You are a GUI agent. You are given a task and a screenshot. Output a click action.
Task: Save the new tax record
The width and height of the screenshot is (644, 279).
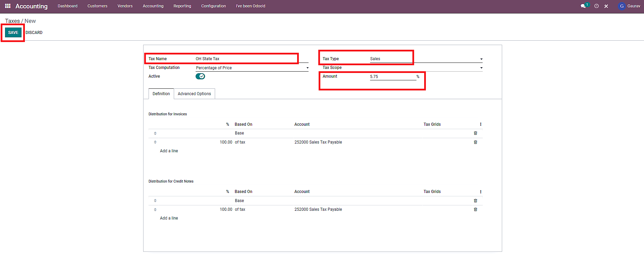13,33
